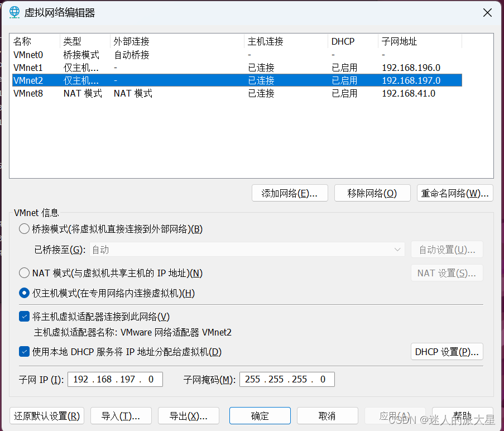504x431 pixels.
Task: Open the 已桥接至 dropdown
Action: click(x=247, y=250)
